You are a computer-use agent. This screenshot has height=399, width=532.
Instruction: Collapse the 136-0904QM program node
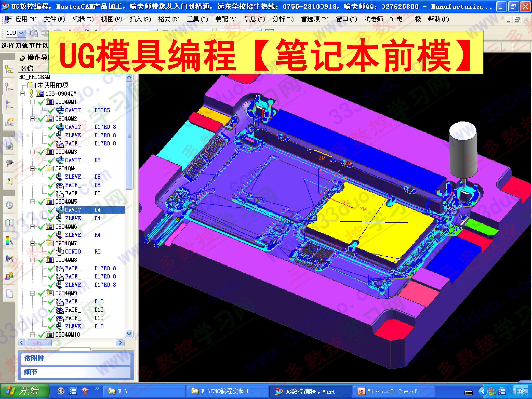coord(23,94)
